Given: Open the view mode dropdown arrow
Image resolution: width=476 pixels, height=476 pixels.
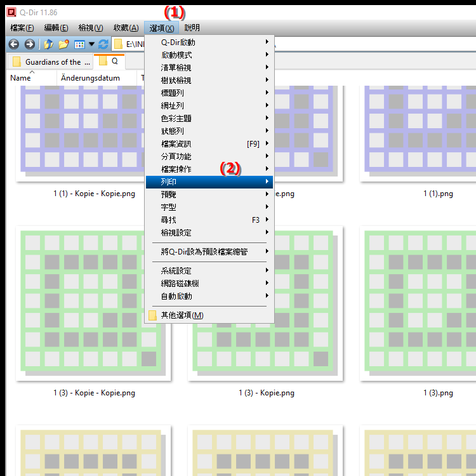Looking at the screenshot, I should [91, 44].
